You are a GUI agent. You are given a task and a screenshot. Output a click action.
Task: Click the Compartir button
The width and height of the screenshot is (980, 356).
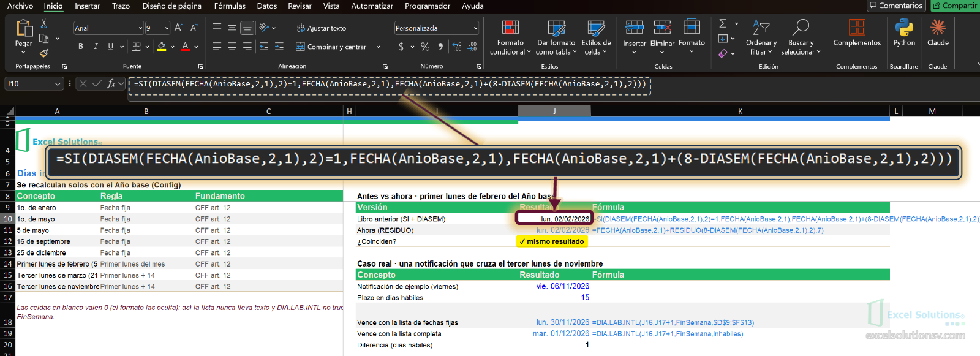click(x=955, y=6)
